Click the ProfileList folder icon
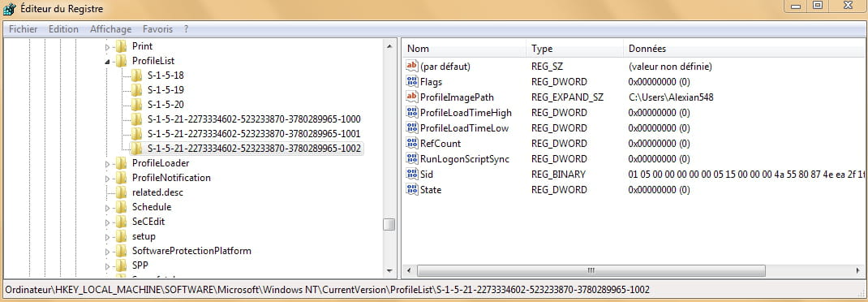The width and height of the screenshot is (868, 302). coord(121,61)
